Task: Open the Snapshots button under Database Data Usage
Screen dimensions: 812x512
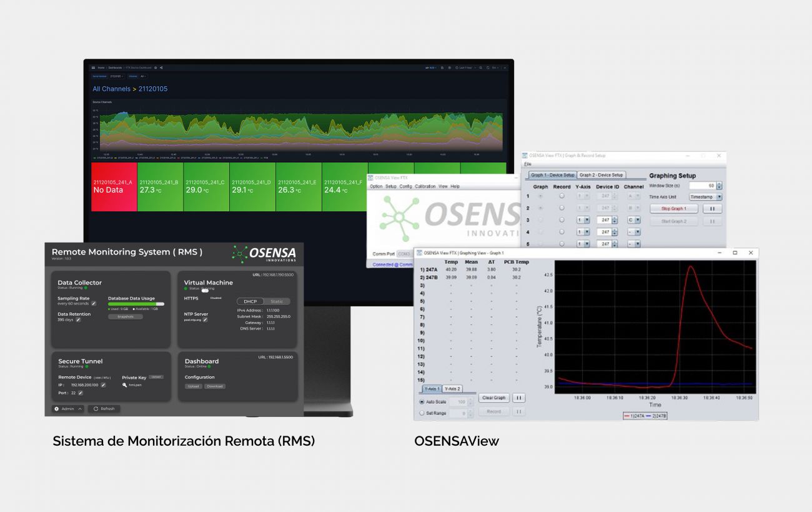Action: click(126, 316)
